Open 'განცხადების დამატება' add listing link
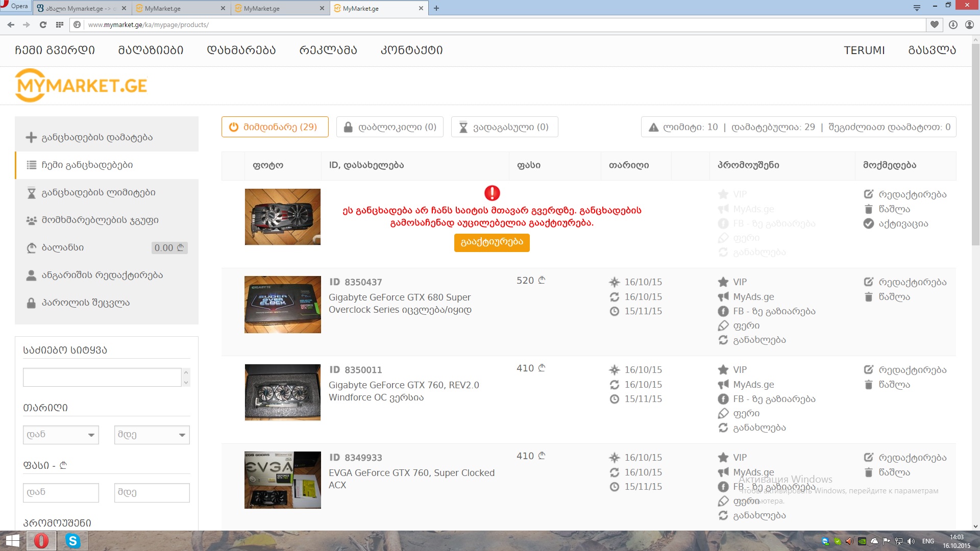The width and height of the screenshot is (980, 551). click(97, 137)
